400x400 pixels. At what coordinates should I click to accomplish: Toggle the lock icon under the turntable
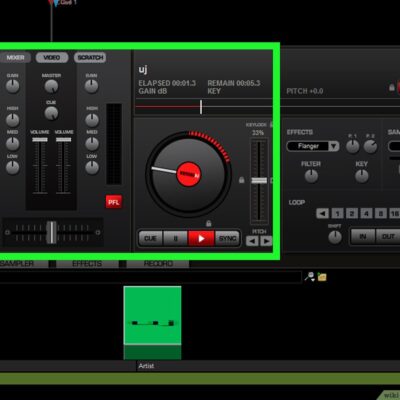[209, 223]
